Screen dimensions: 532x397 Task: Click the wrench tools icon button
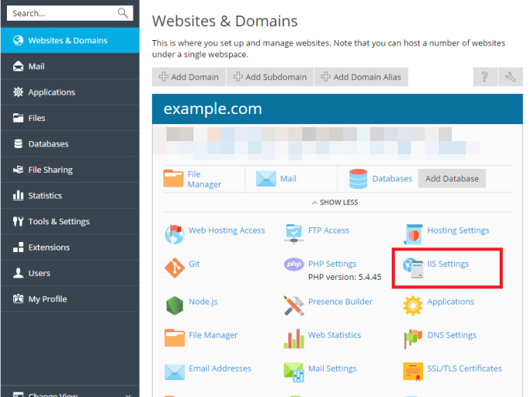(510, 77)
